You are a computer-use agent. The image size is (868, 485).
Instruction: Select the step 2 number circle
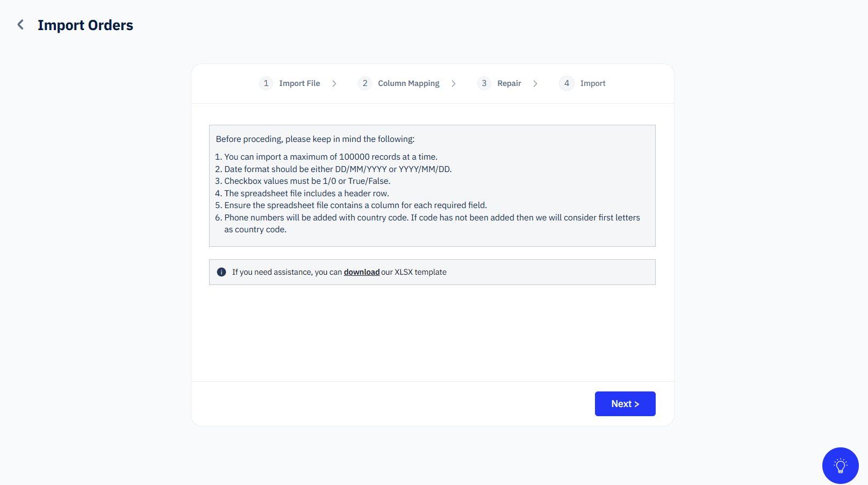tap(365, 83)
